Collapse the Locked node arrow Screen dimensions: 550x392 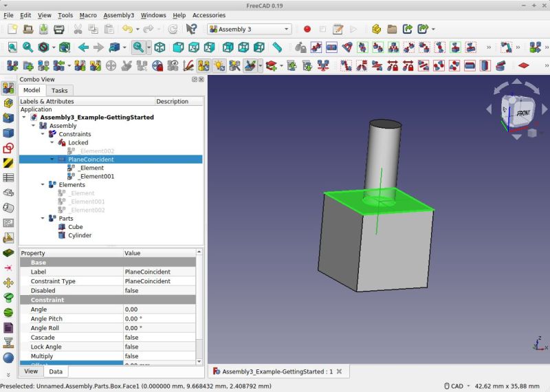(x=52, y=142)
